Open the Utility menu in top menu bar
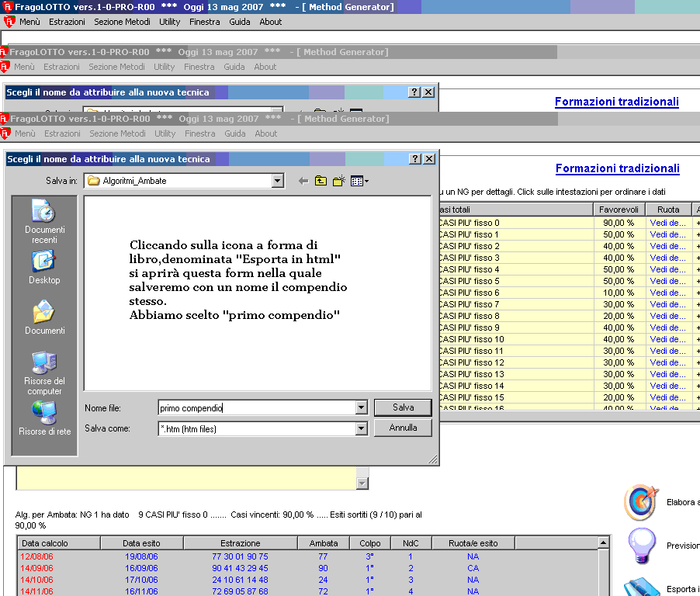The image size is (700, 596). pyautogui.click(x=169, y=22)
